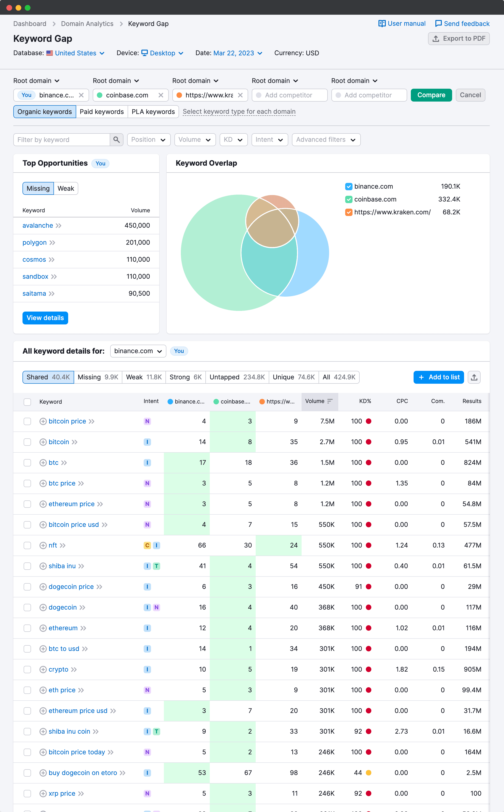
Task: Change the domain in All keyword details dropdown
Action: [138, 351]
